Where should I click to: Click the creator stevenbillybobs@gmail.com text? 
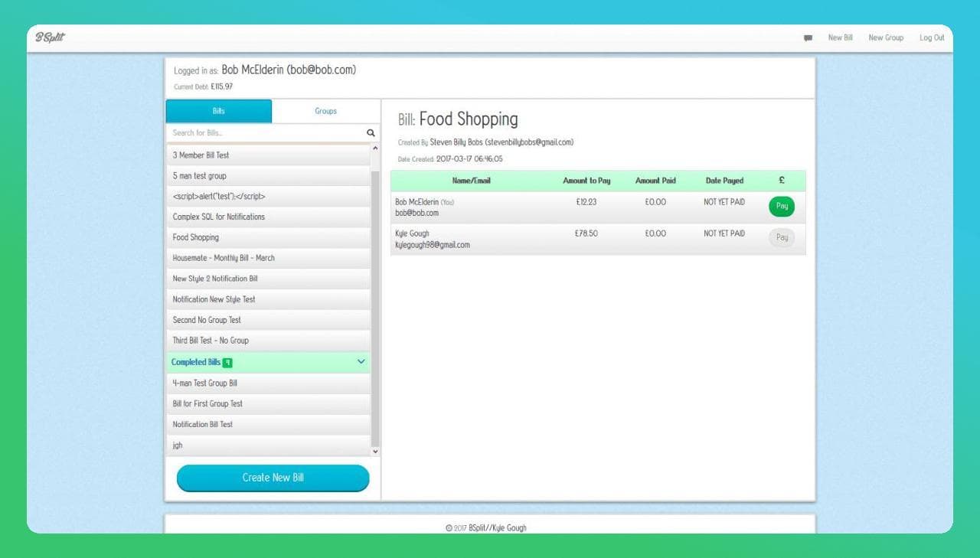pyautogui.click(x=529, y=142)
